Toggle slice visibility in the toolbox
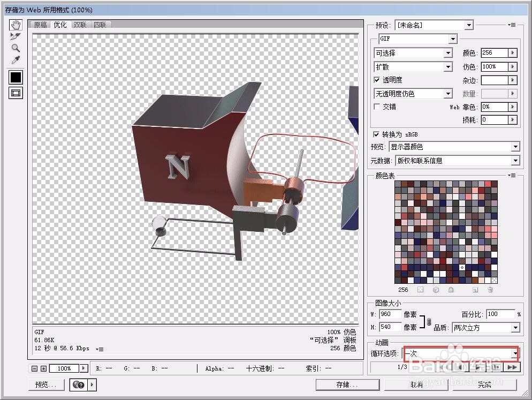 coord(16,93)
